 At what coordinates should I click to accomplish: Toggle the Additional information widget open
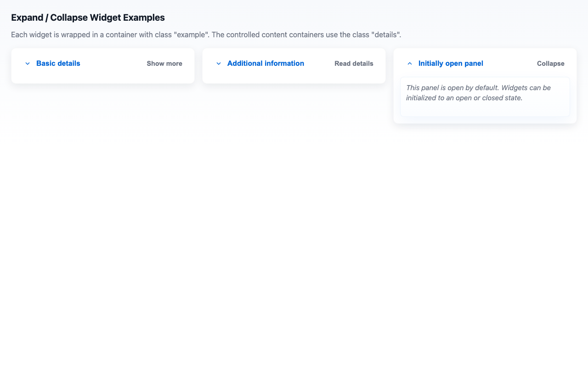pos(266,63)
